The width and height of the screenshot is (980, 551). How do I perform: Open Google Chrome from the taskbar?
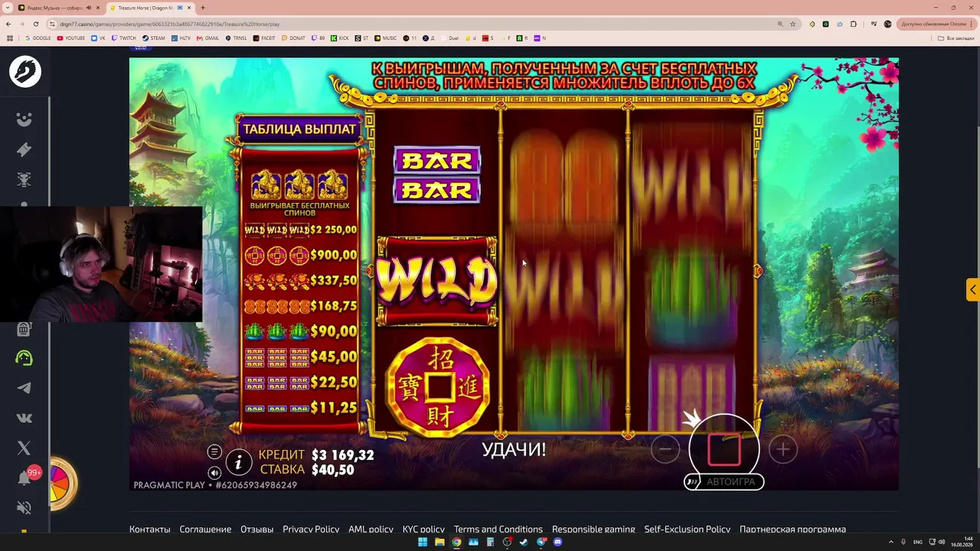pyautogui.click(x=456, y=542)
